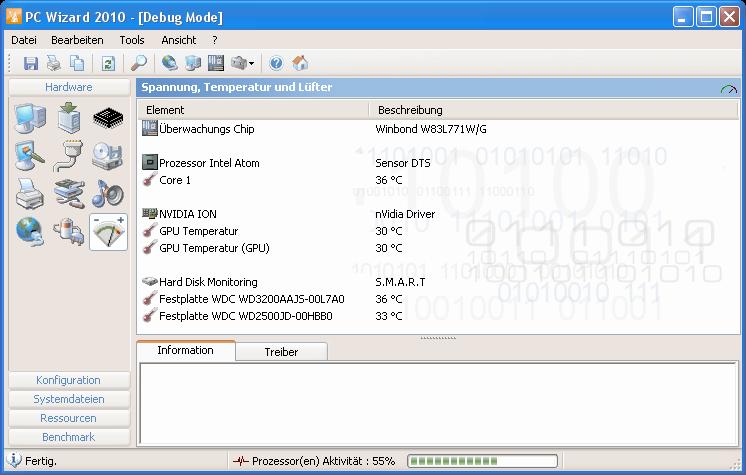Screen dimensions: 746x475
Task: Select Festplatte WDC WD3200AAJS-00L7A0 row
Action: coord(438,299)
